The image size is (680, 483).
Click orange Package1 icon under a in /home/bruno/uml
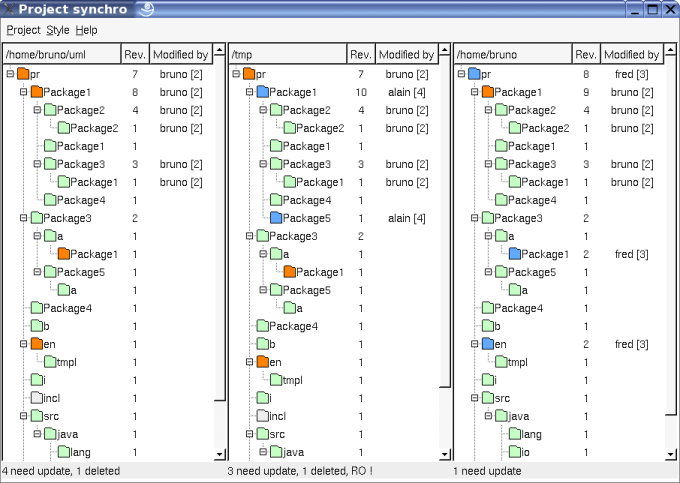[x=64, y=254]
